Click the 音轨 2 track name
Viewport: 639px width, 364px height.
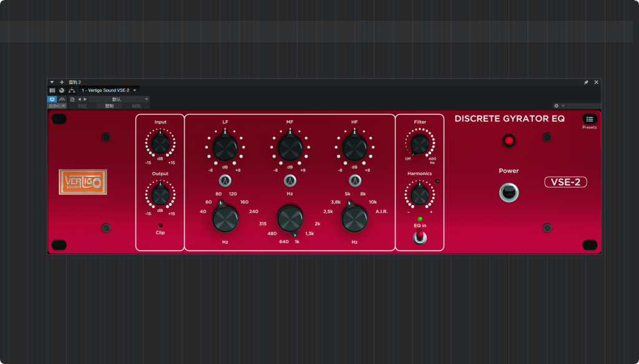point(75,82)
